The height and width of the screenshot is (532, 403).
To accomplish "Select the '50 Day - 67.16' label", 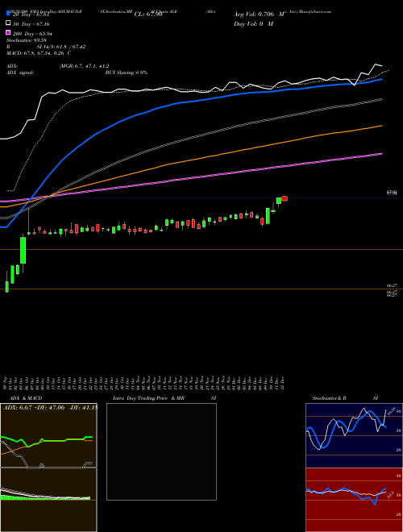I will tap(31, 24).
